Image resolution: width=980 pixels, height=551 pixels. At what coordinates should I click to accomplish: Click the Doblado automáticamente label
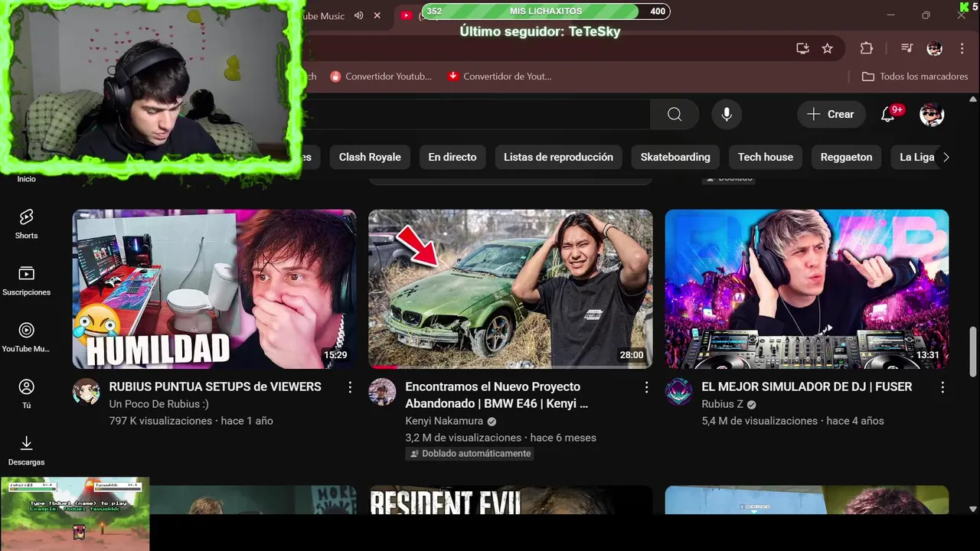[470, 454]
